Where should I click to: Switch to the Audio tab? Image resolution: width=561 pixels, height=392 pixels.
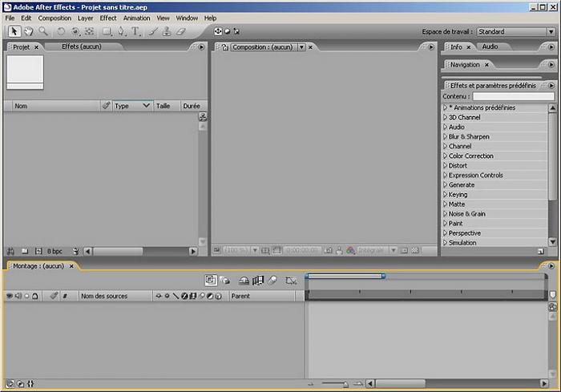tap(490, 46)
